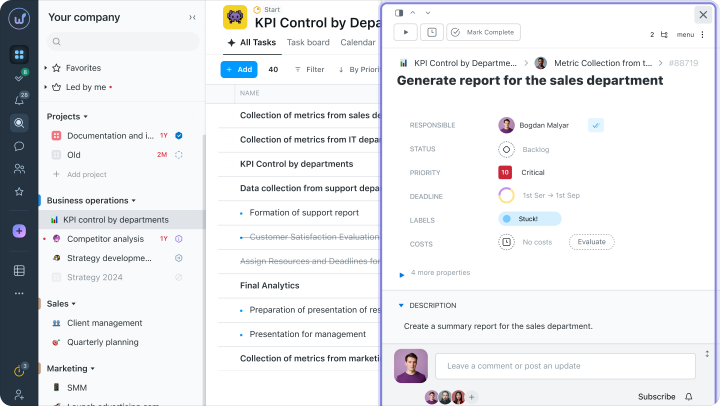Open the chat messages icon in the sidebar

coord(19,146)
